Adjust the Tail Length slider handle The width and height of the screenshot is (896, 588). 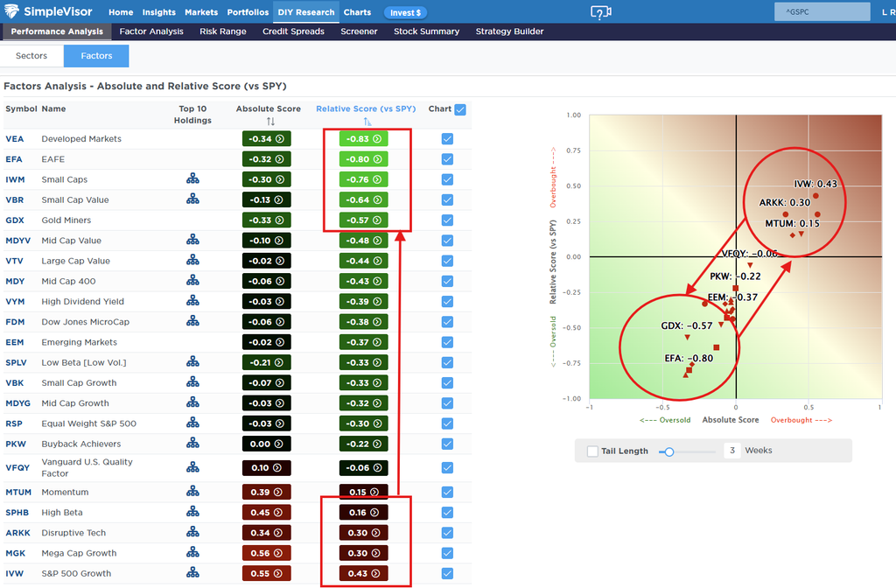(x=669, y=451)
